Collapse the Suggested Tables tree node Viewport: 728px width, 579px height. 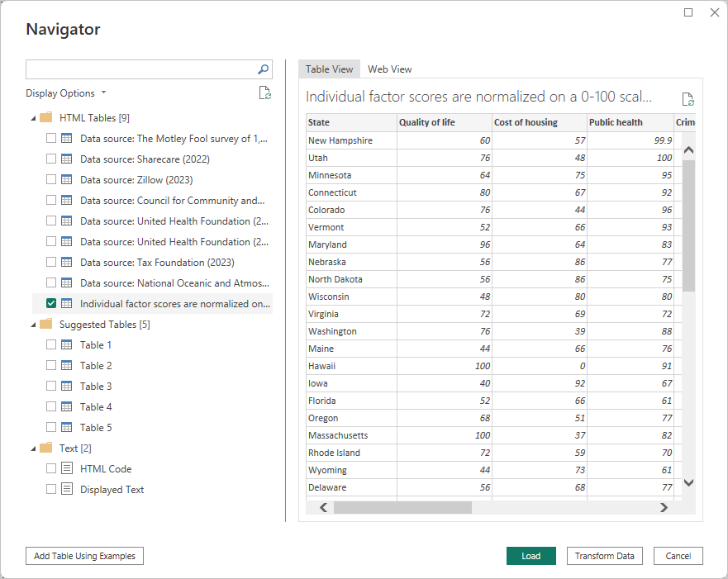[33, 325]
